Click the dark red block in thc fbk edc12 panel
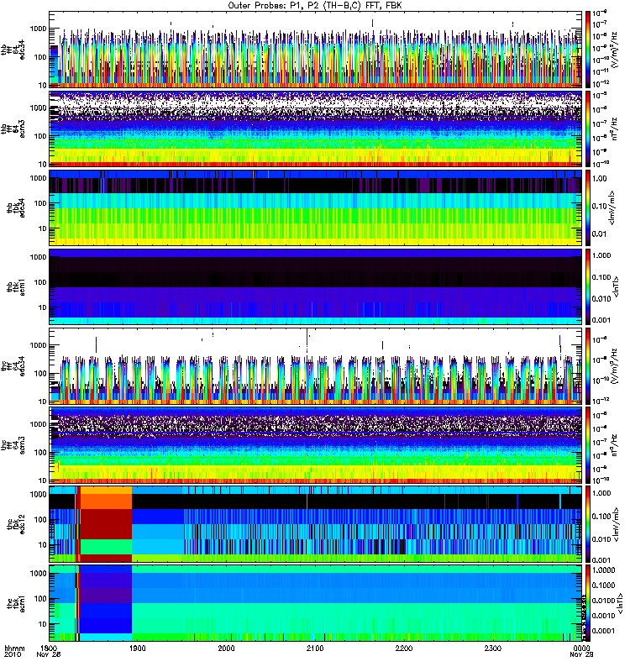 coord(106,523)
